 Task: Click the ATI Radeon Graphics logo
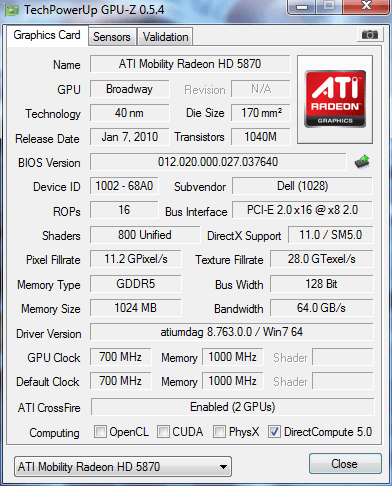click(335, 99)
